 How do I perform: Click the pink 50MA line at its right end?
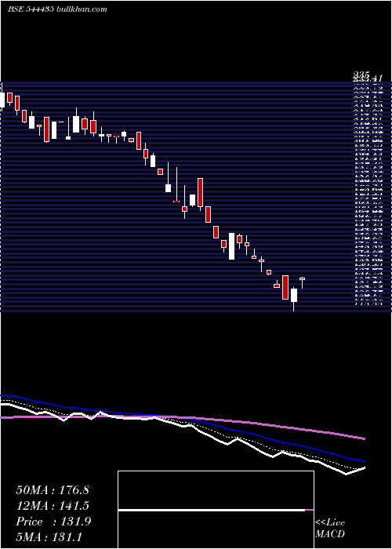click(364, 438)
